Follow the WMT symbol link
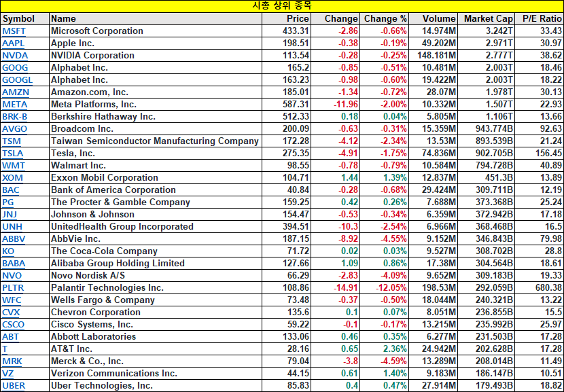The image size is (564, 392). point(14,166)
